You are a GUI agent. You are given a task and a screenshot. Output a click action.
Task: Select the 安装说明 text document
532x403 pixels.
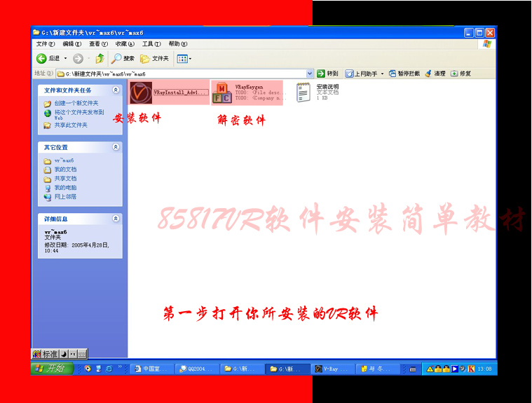point(318,93)
